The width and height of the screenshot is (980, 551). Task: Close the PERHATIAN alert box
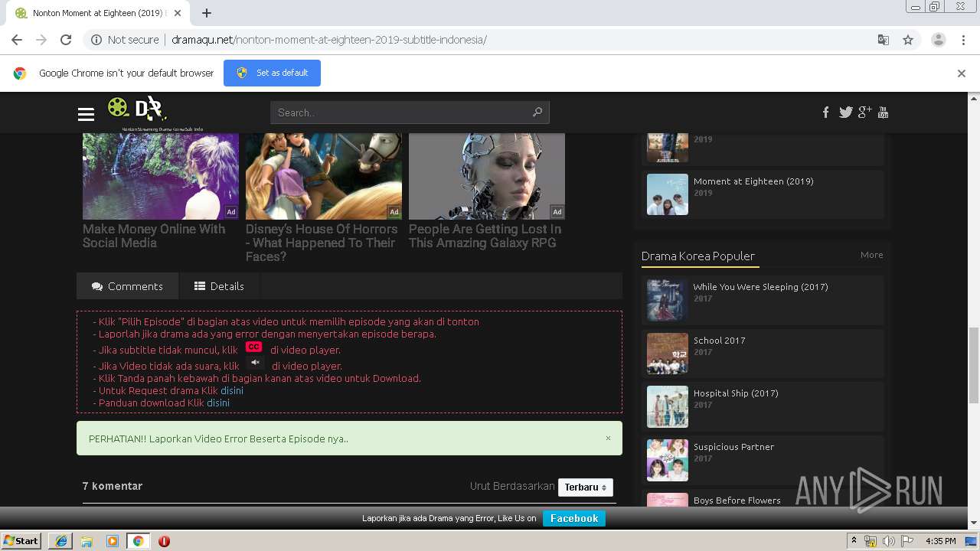(609, 439)
